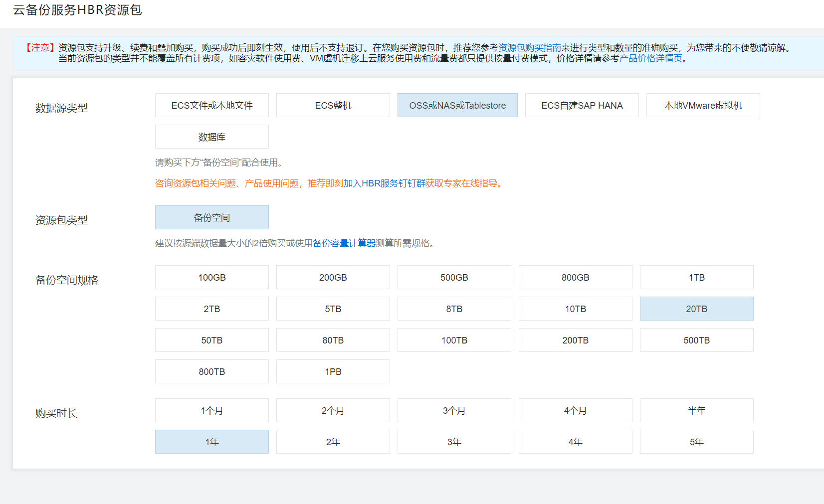Choose 本地VMware虚拟机 data source

pyautogui.click(x=703, y=105)
